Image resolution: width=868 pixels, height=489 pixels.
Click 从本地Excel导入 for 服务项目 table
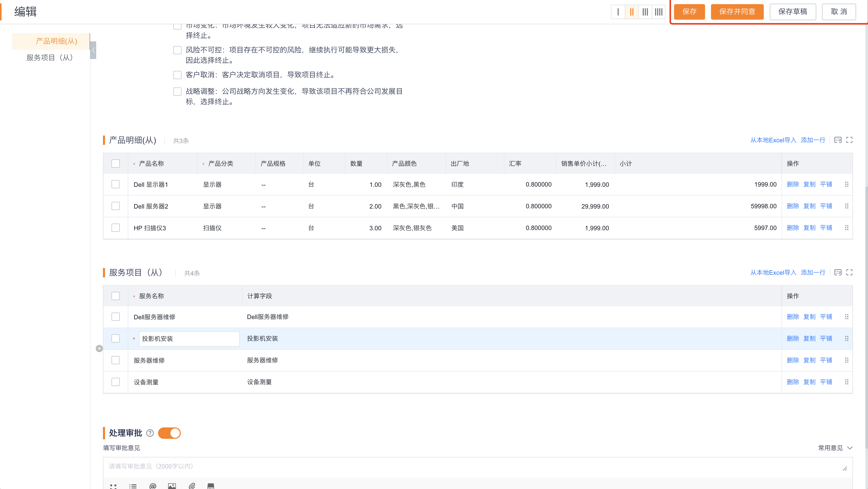click(x=773, y=272)
